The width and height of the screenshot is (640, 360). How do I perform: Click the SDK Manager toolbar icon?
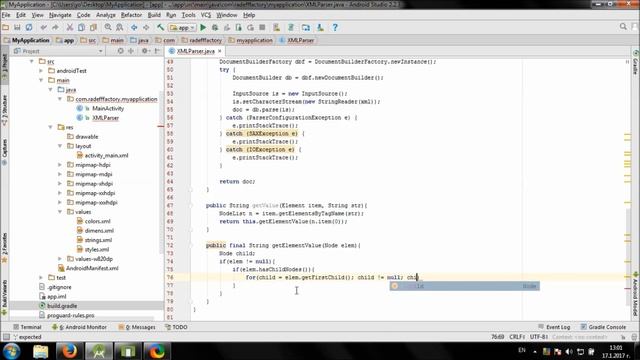[320, 27]
